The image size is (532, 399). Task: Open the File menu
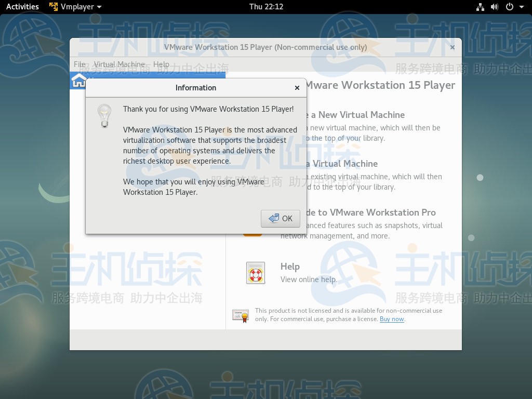79,64
